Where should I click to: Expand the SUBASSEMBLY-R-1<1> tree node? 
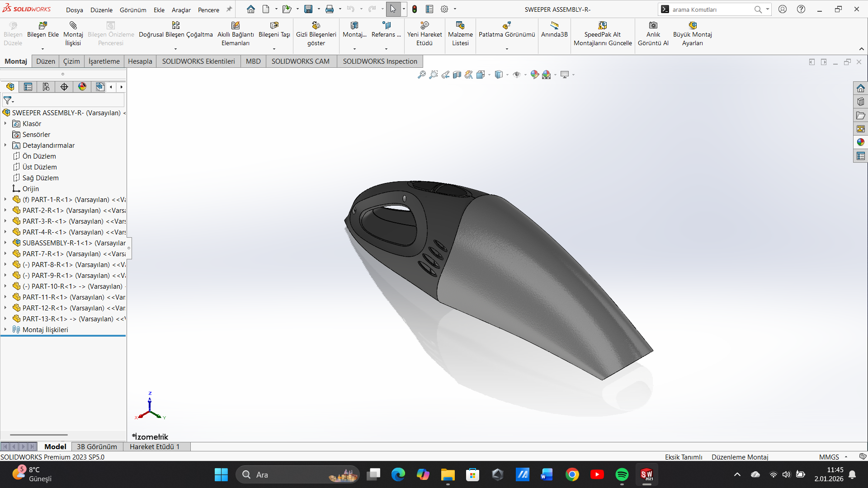point(5,243)
